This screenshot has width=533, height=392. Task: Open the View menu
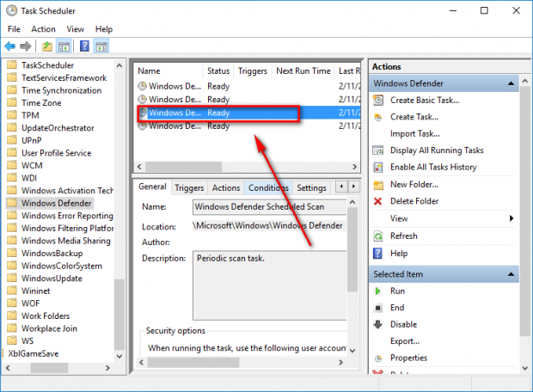point(75,29)
